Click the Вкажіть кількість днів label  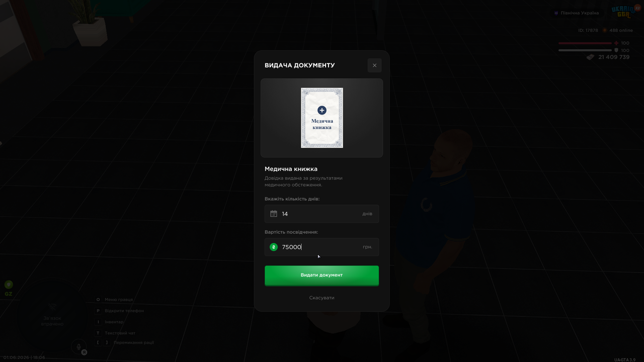(x=292, y=199)
